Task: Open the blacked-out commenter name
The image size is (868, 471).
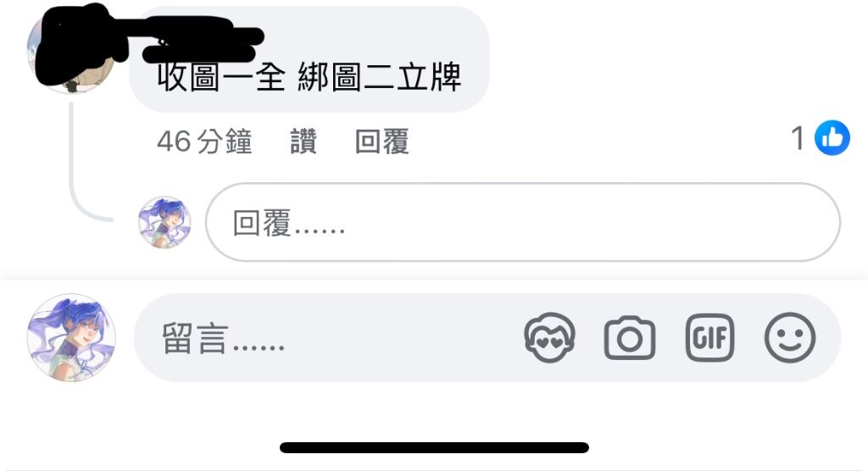Action: point(202,40)
